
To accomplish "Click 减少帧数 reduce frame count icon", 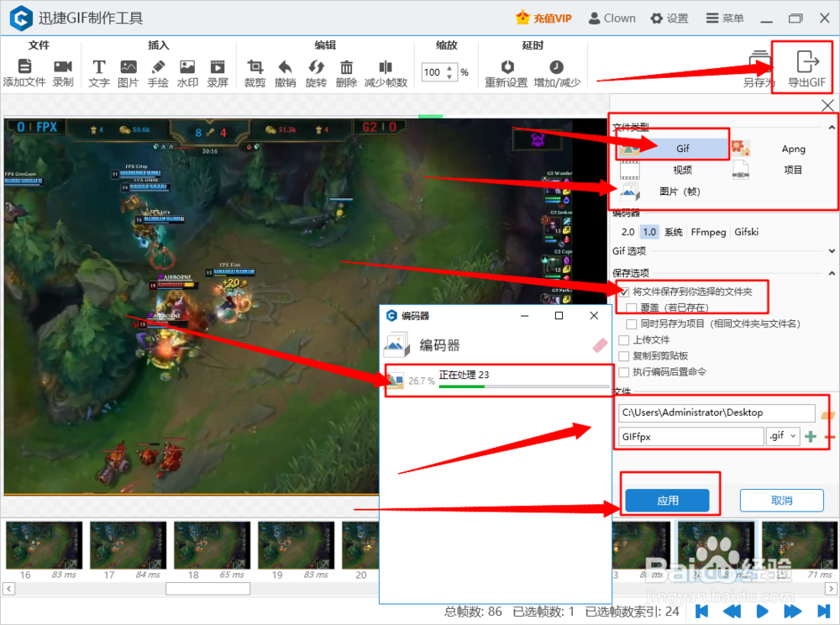I will (x=386, y=67).
